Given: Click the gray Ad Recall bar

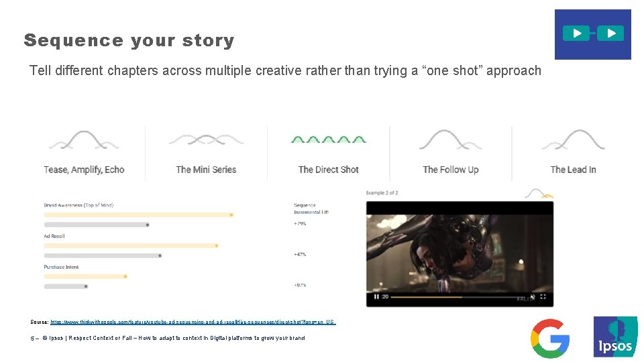Looking at the screenshot, I should coord(103,255).
